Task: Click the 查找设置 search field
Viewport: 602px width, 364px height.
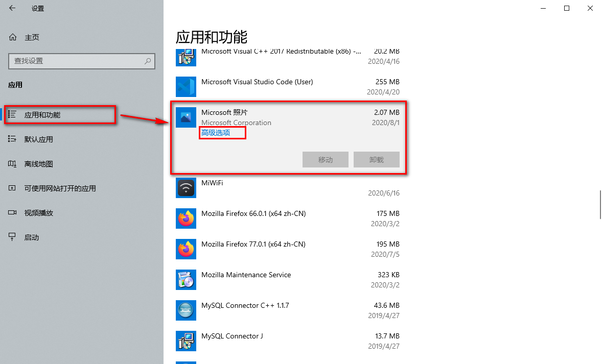Action: 81,61
